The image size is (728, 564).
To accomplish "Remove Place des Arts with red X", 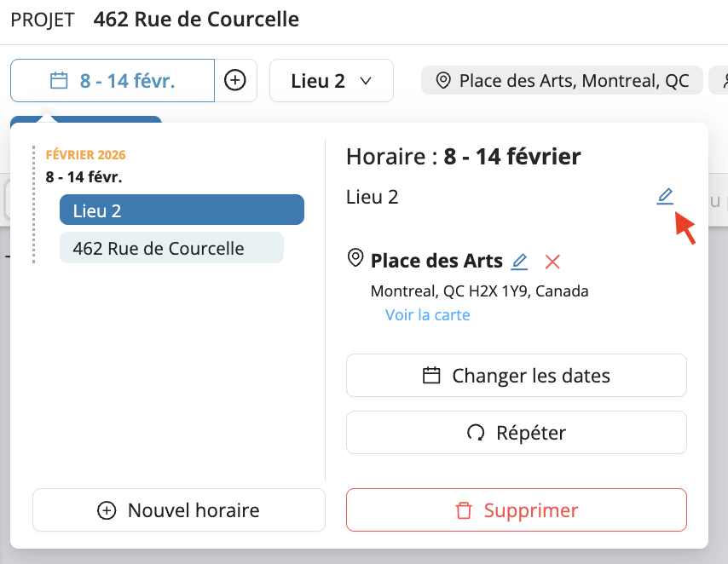I will [x=552, y=262].
